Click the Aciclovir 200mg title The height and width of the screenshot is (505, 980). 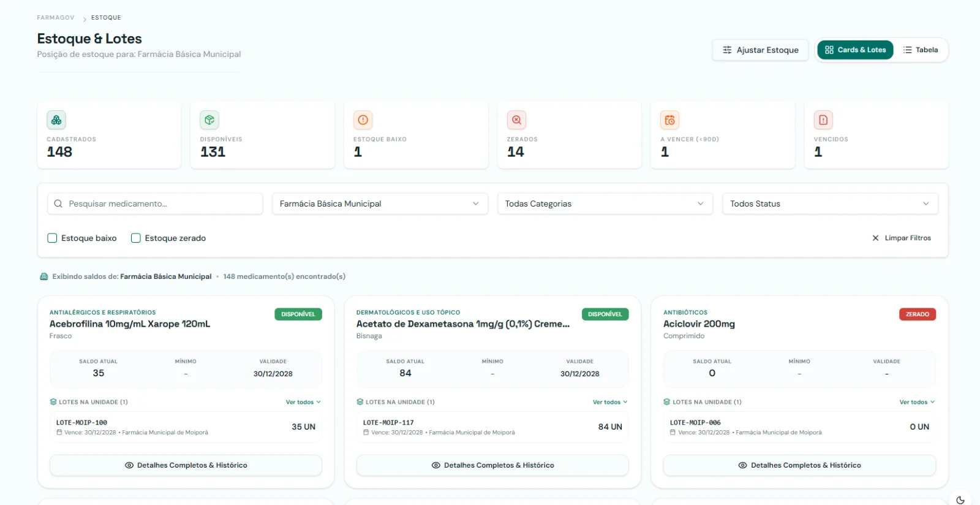click(699, 324)
